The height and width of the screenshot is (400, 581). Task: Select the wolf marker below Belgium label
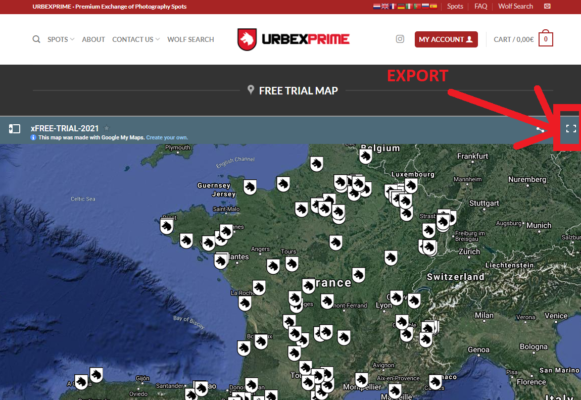point(365,156)
